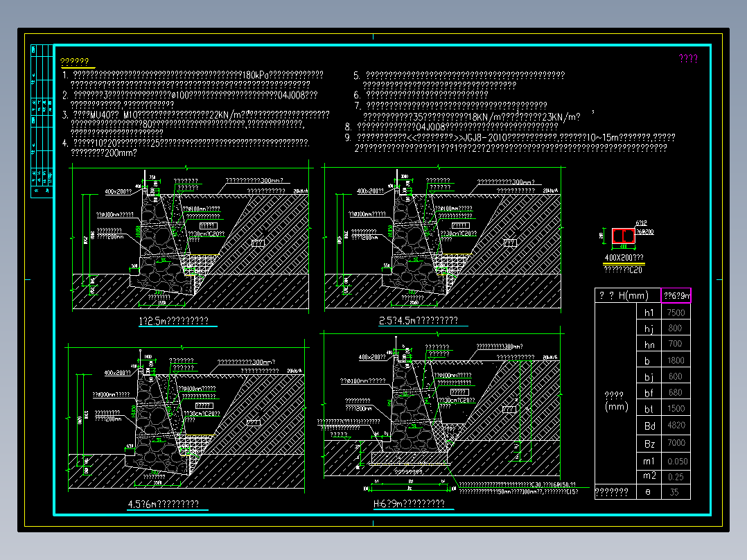The image size is (747, 560).
Task: Select the 680 value cell
Action: tap(676, 393)
